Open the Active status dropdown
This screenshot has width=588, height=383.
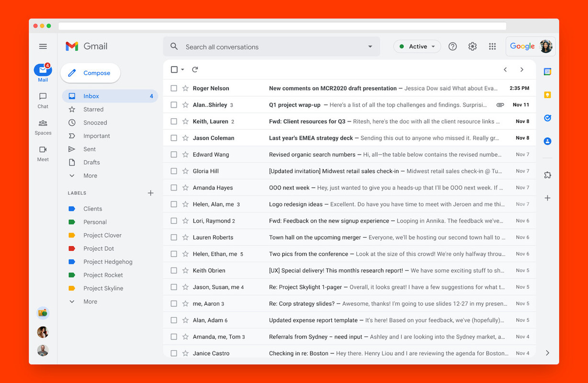tap(417, 46)
